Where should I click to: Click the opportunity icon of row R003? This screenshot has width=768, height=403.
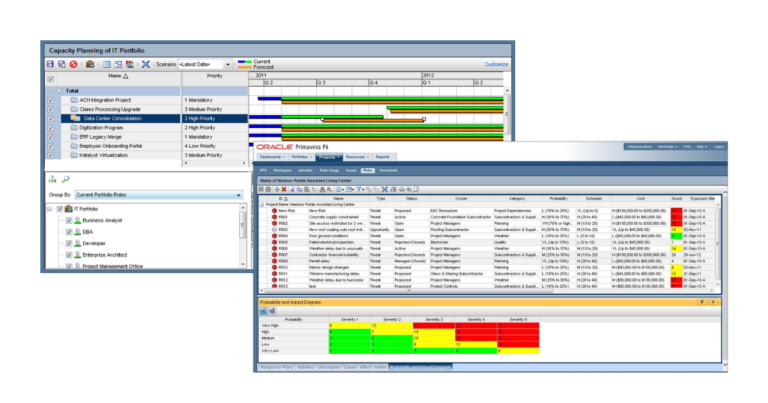[x=274, y=230]
